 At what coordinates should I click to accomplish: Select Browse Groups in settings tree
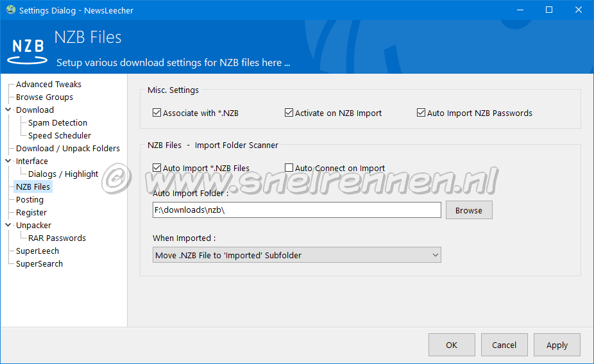click(44, 97)
